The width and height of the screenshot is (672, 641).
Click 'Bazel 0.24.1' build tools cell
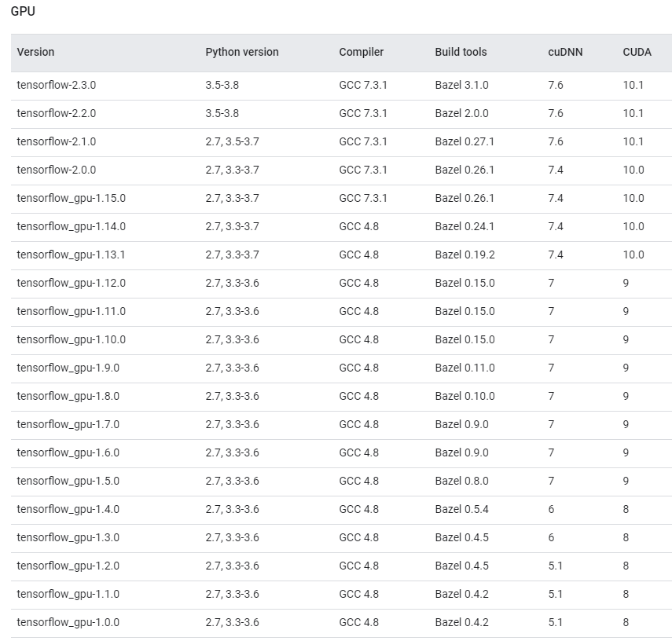click(x=465, y=226)
